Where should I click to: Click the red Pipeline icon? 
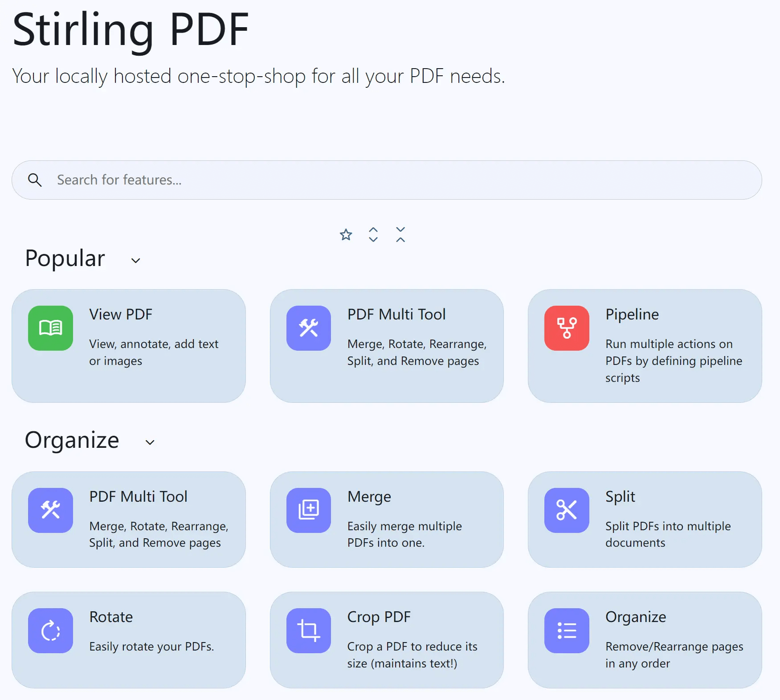point(566,328)
